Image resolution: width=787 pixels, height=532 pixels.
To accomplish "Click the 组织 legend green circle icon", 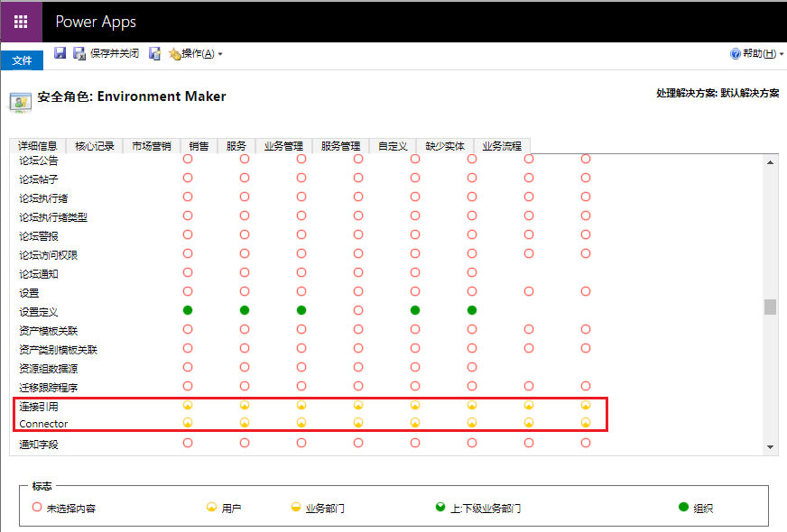I will pyautogui.click(x=683, y=507).
